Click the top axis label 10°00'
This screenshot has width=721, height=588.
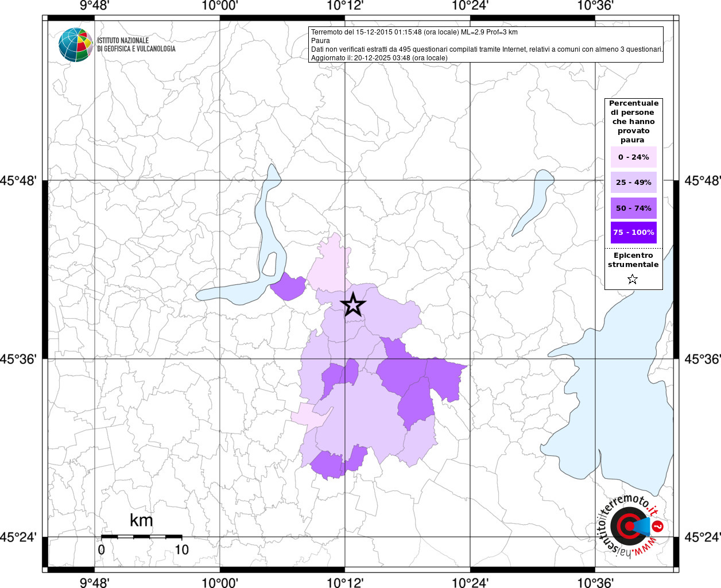(220, 6)
